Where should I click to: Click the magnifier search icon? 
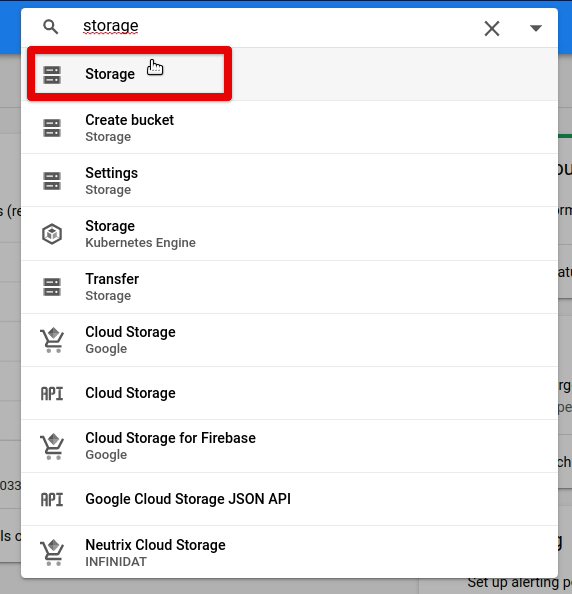click(50, 27)
